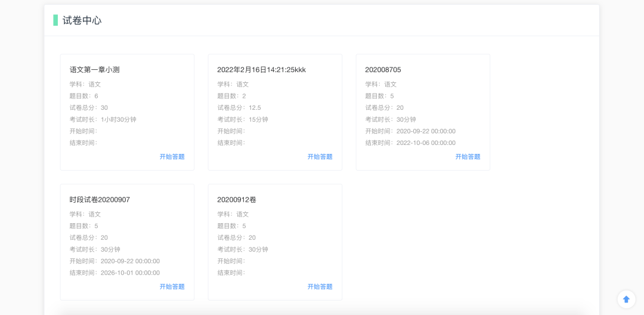
Task: Select the 试卷中心 heading
Action: tap(82, 20)
